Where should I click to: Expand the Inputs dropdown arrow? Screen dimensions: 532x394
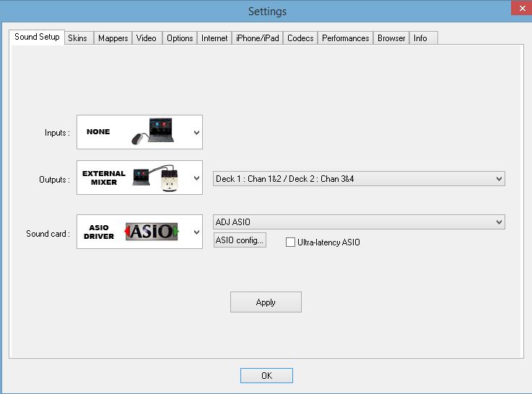196,133
